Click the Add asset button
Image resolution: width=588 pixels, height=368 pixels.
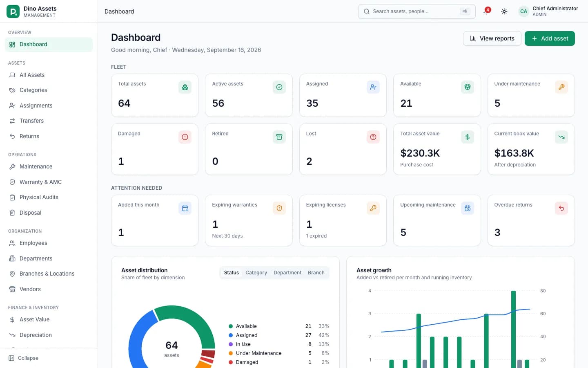[550, 38]
